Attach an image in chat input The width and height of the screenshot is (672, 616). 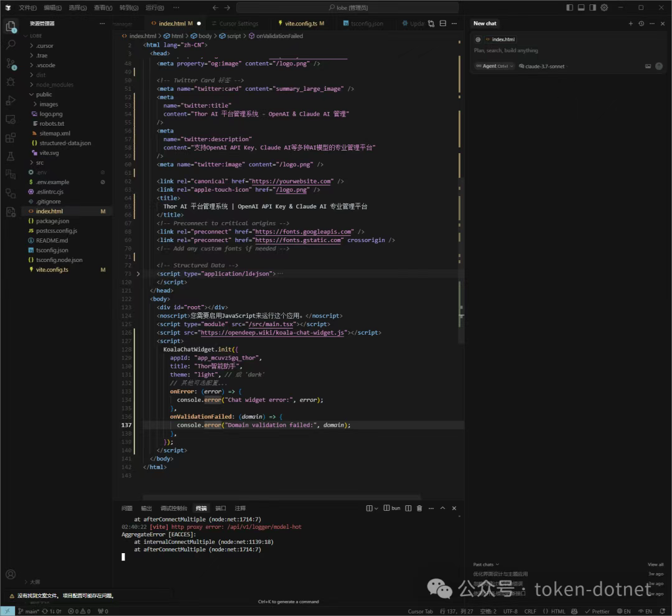(x=648, y=66)
